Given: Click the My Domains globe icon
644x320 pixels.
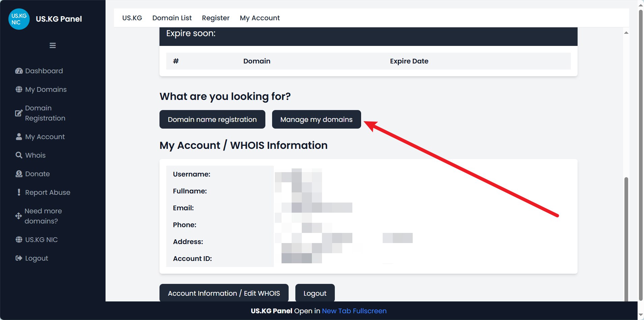Looking at the screenshot, I should (x=19, y=89).
